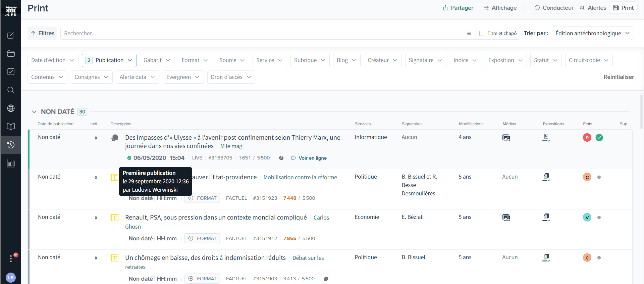Click the red P status badge
This screenshot has width=644, height=284.
(587, 137)
